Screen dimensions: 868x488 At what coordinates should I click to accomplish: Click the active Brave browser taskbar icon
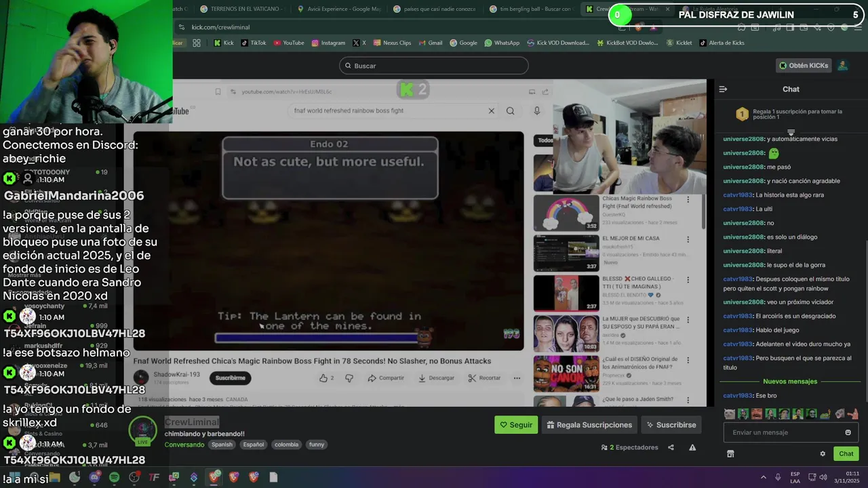[x=214, y=477]
